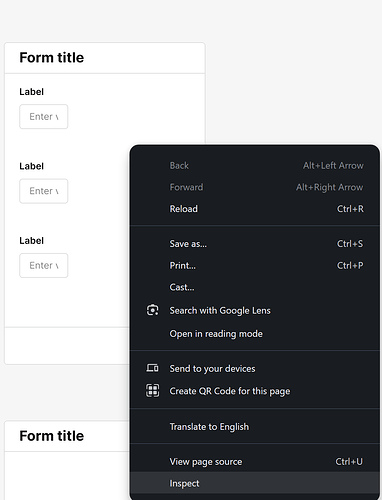Click the greyed-out Back menu item
This screenshot has width=382, height=500.
(255, 166)
